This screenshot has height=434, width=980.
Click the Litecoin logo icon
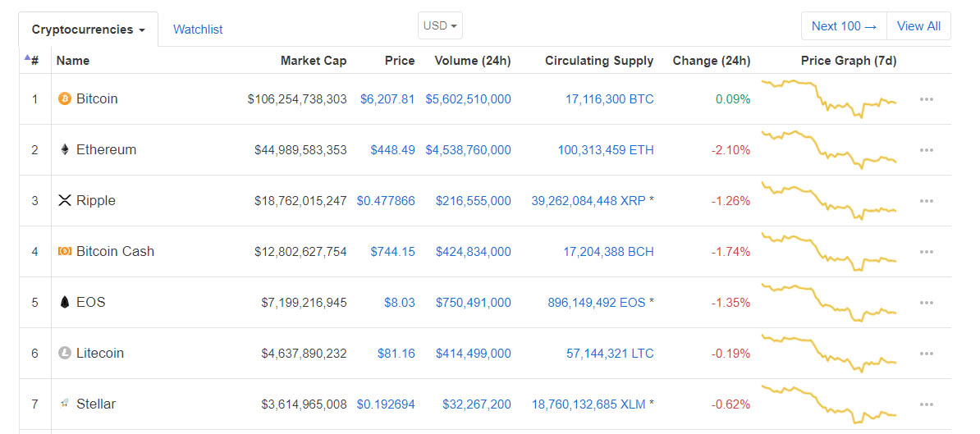point(64,354)
